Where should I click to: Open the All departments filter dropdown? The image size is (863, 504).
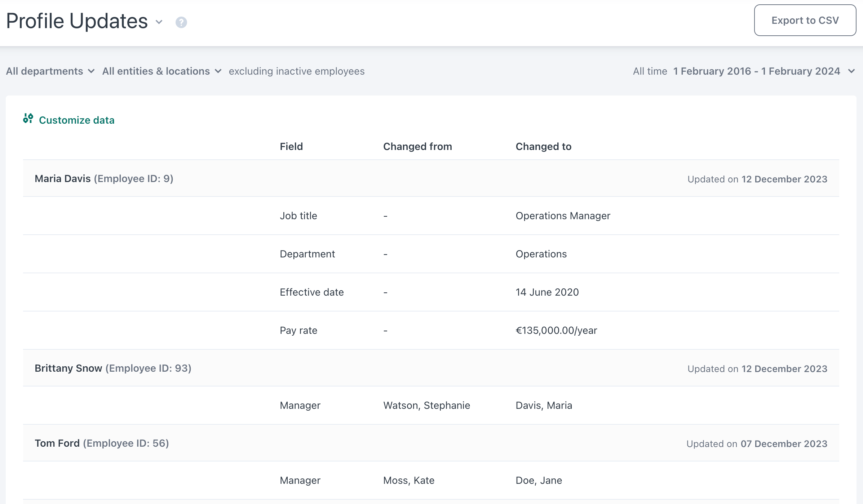[x=50, y=71]
